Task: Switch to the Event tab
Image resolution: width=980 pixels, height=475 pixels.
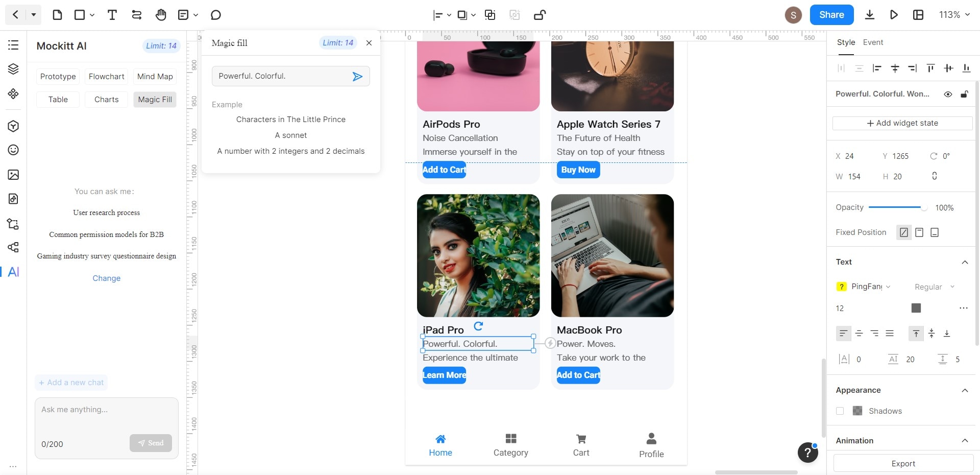Action: coord(873,42)
